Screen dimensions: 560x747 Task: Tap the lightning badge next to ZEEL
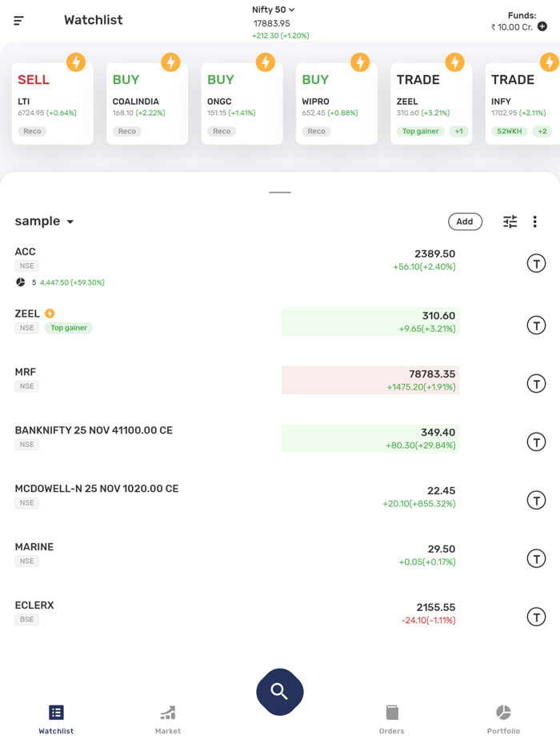(x=49, y=314)
